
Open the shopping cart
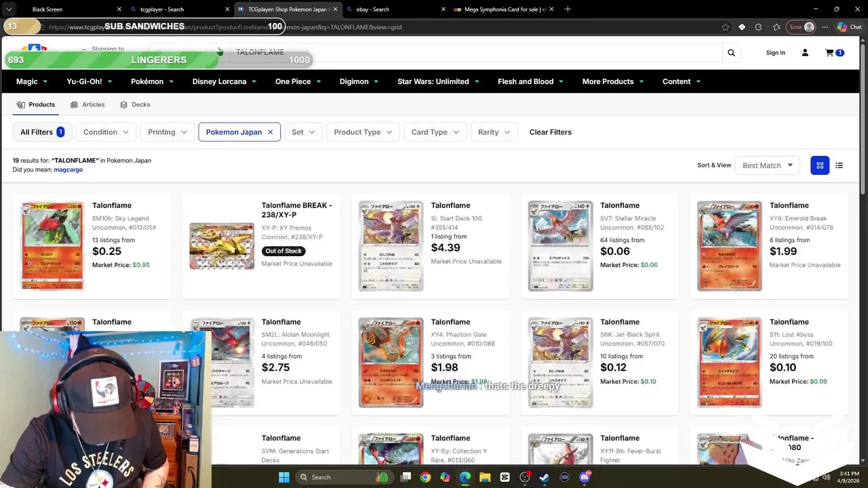[x=834, y=53]
